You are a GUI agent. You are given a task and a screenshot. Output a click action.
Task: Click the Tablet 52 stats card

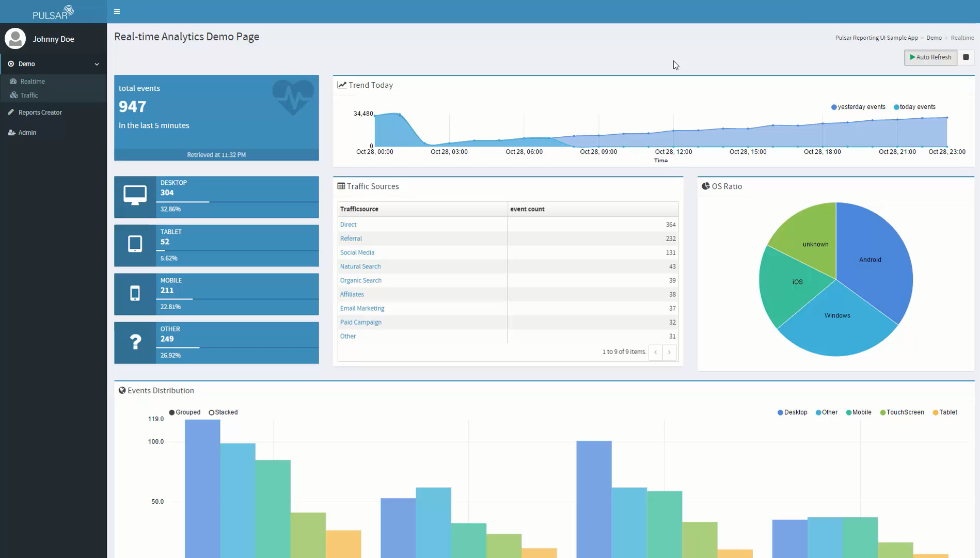[x=216, y=246]
